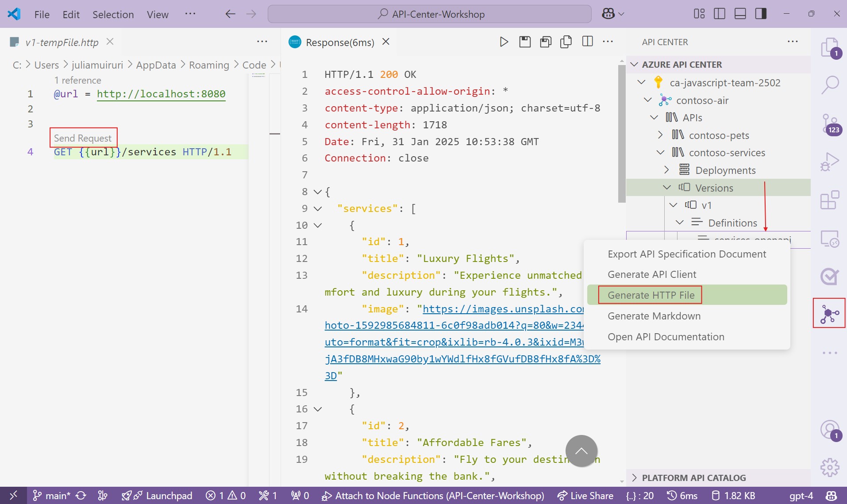
Task: Go back with the left arrow
Action: pos(230,14)
